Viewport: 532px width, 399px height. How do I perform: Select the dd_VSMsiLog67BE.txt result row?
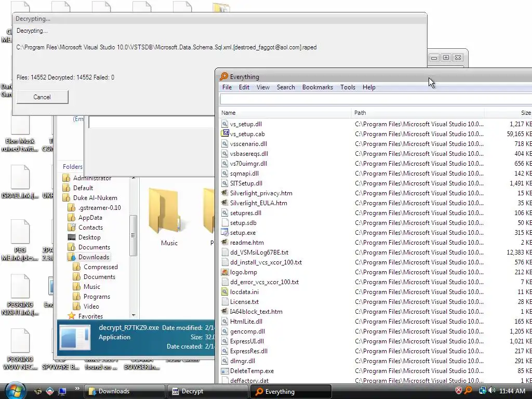[x=376, y=252]
